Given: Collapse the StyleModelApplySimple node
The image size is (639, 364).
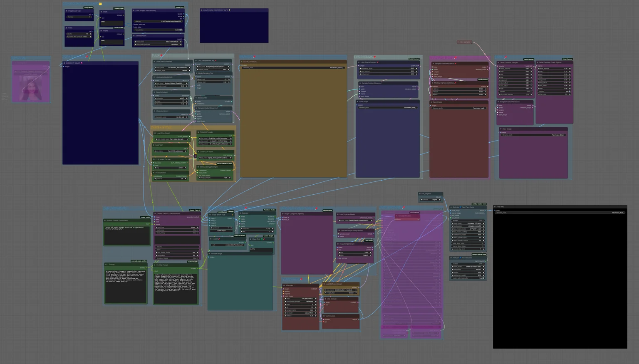Looking at the screenshot, I should click(x=198, y=167).
